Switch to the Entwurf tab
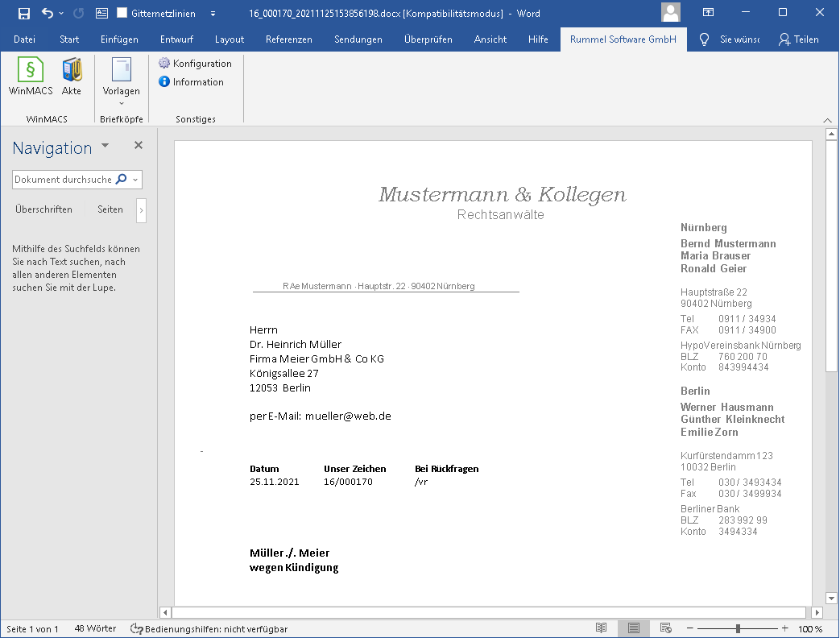The width and height of the screenshot is (840, 638). [177, 39]
